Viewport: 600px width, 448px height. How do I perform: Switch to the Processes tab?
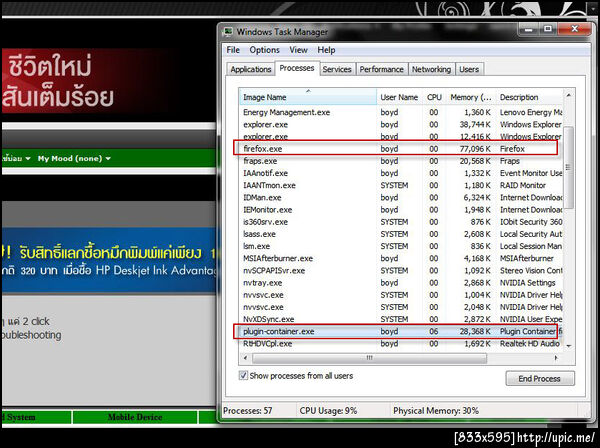click(x=297, y=68)
